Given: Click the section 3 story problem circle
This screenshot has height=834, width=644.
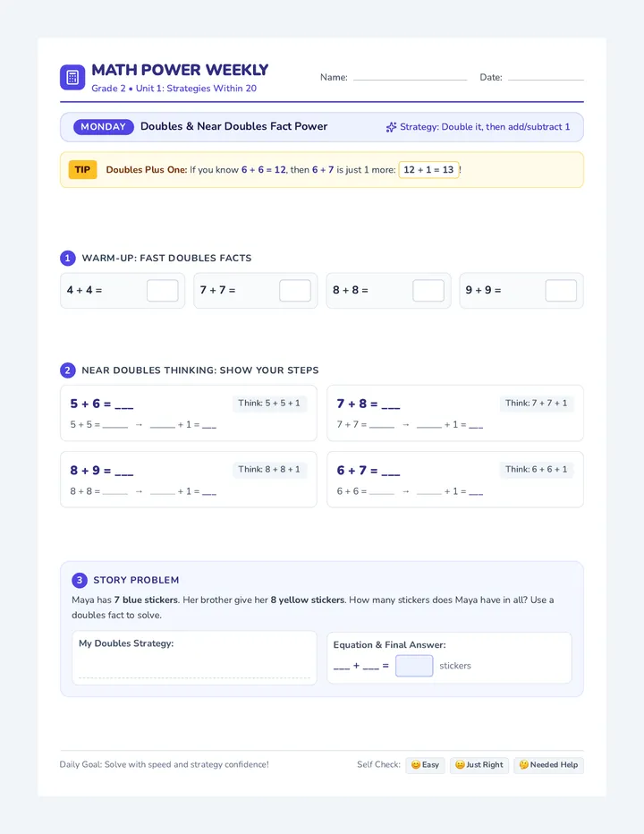Looking at the screenshot, I should pos(80,580).
